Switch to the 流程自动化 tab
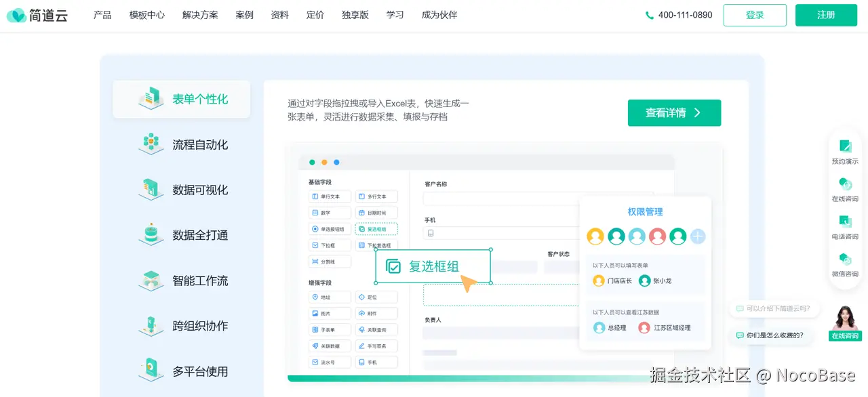The width and height of the screenshot is (868, 397). point(181,144)
